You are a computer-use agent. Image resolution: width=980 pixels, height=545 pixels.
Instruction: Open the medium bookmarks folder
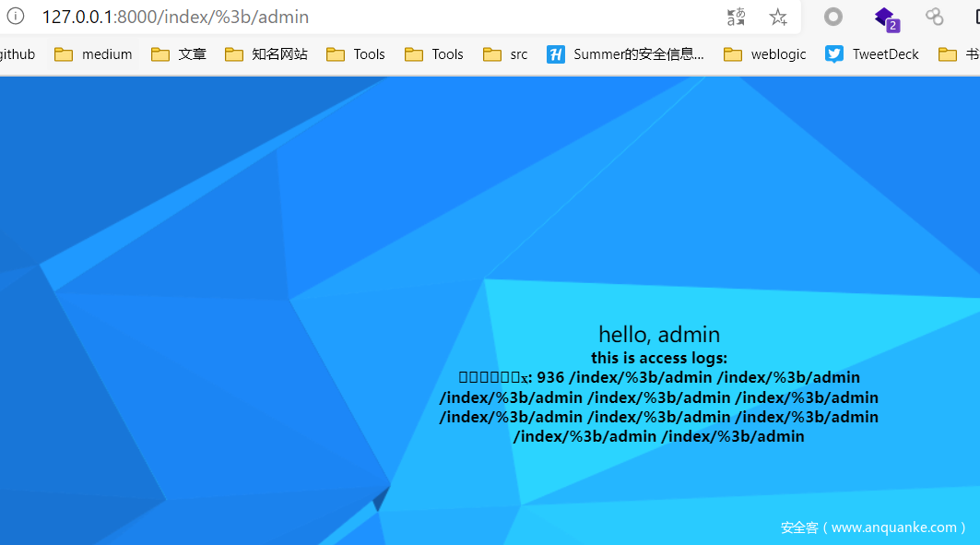point(94,54)
